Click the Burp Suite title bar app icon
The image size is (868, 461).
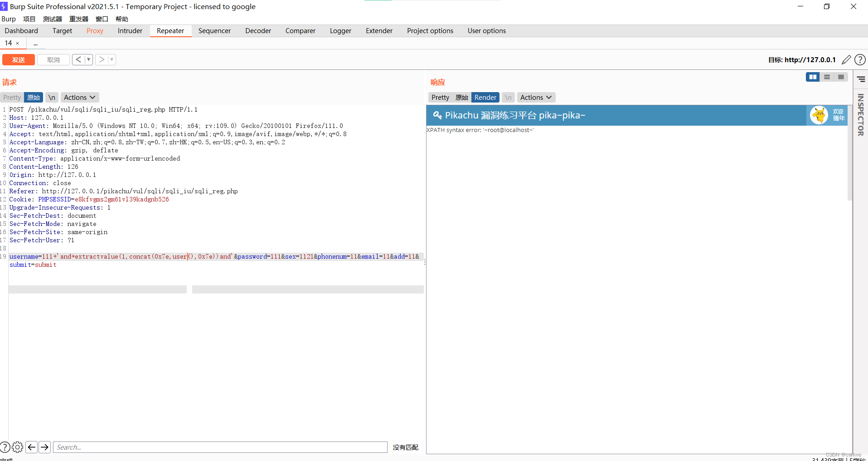click(x=4, y=6)
